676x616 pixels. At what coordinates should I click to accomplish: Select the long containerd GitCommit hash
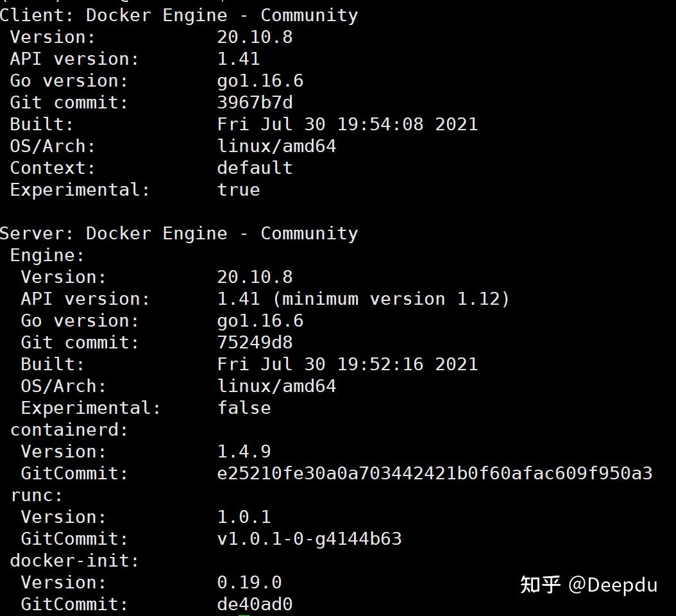pyautogui.click(x=434, y=474)
